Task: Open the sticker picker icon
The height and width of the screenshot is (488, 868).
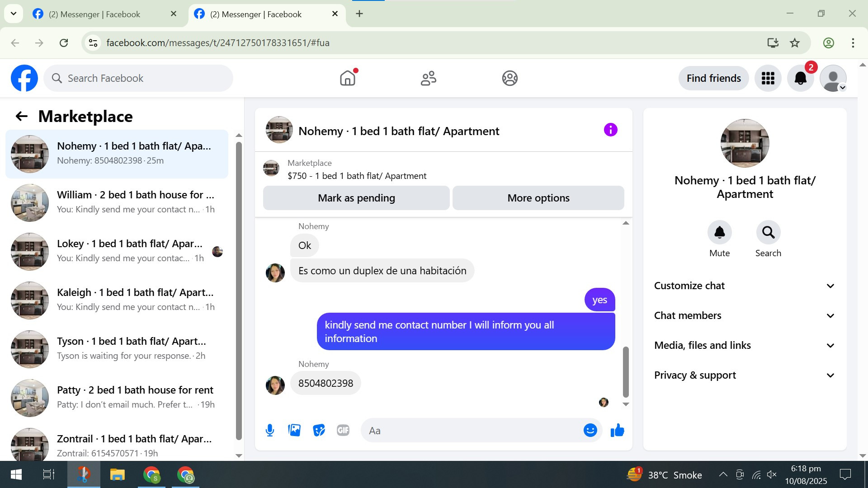Action: coord(319,430)
